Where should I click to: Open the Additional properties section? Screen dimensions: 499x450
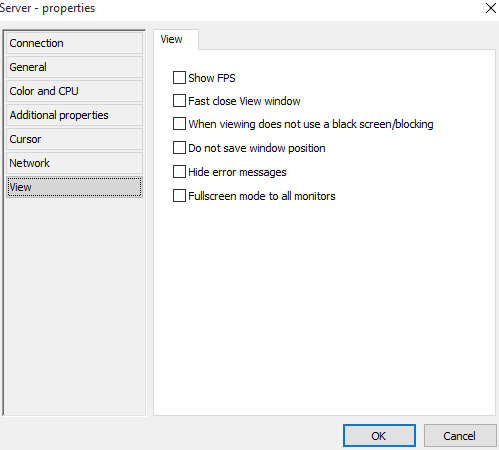pos(74,115)
